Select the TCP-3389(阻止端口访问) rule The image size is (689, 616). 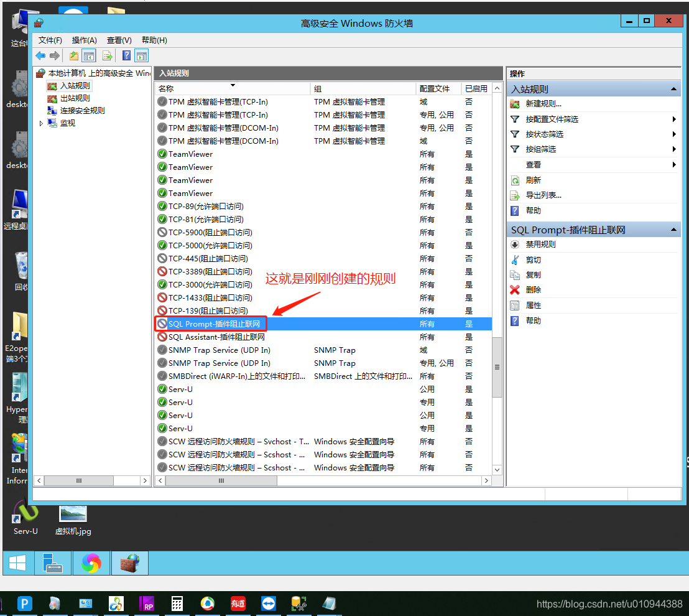click(324, 272)
